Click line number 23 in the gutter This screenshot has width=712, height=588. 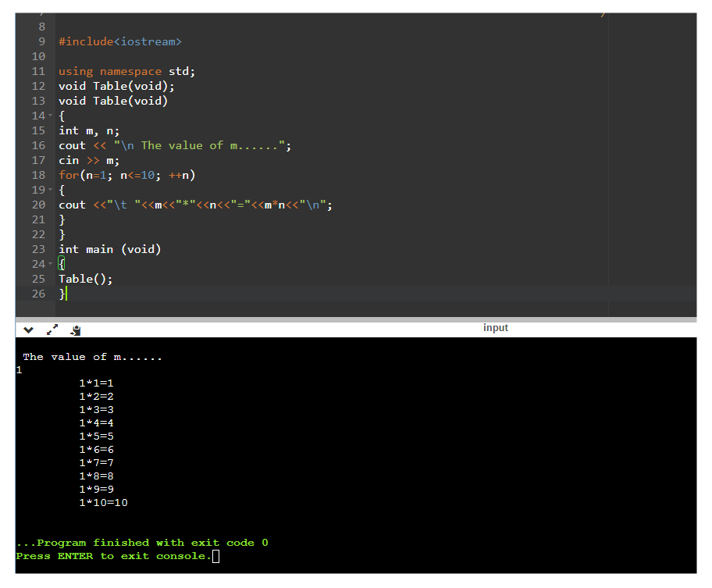click(38, 249)
